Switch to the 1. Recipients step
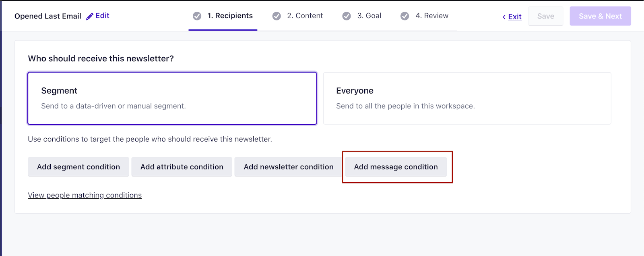644x256 pixels. point(230,16)
